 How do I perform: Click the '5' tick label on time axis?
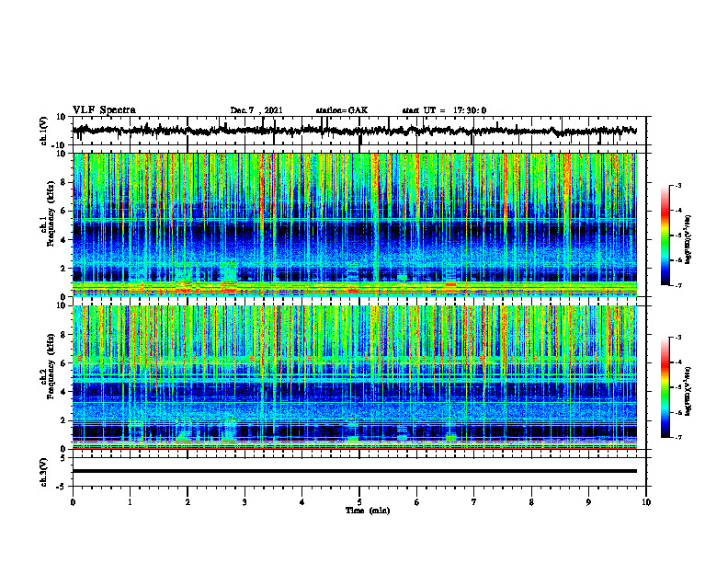pos(359,502)
